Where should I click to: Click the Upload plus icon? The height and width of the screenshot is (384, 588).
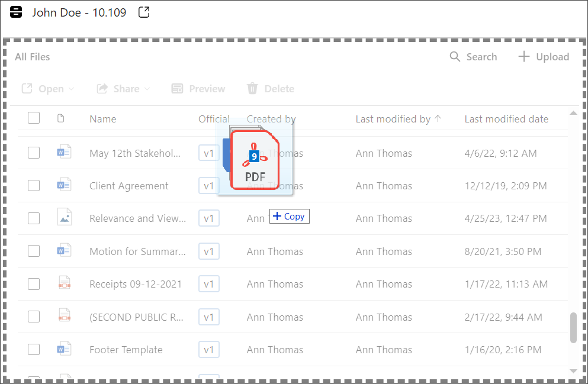point(523,57)
